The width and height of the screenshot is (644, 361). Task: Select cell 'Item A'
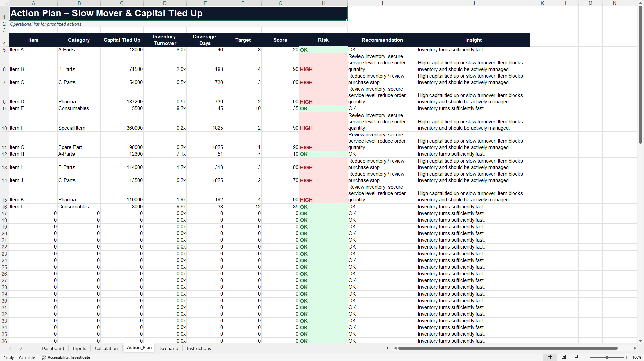coord(33,50)
